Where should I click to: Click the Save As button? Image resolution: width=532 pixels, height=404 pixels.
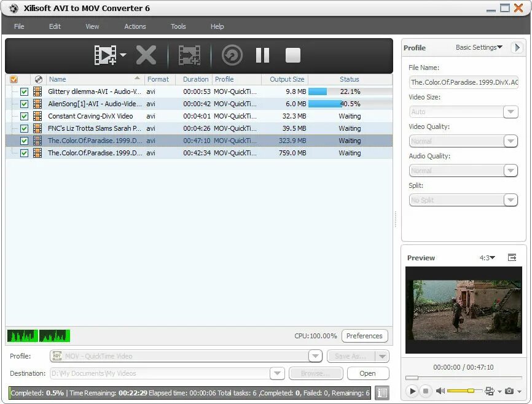click(x=351, y=356)
